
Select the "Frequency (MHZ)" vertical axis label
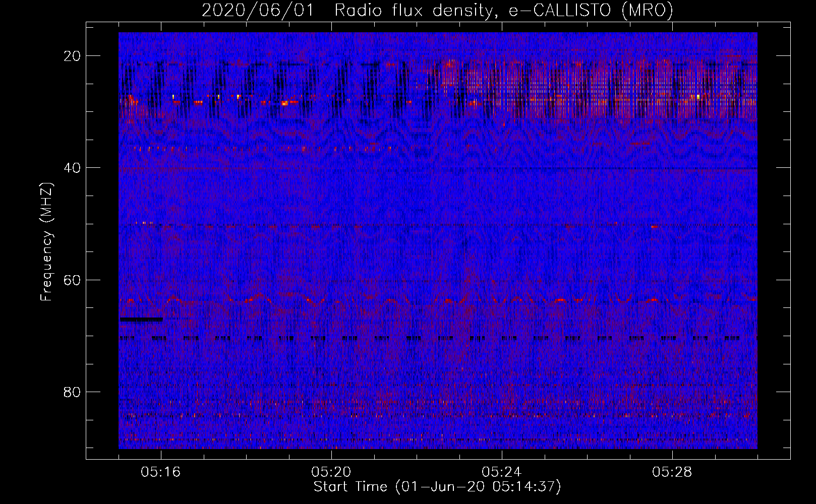46,242
